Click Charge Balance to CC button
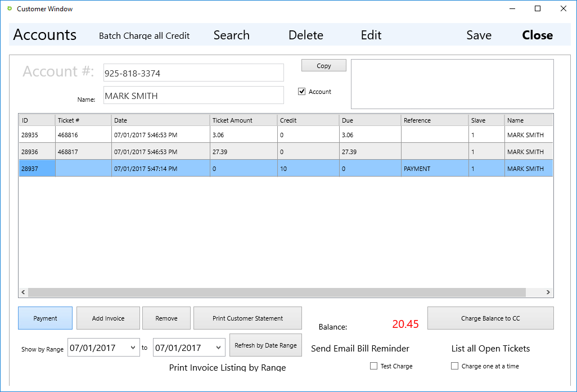Image resolution: width=577 pixels, height=392 pixels. [490, 318]
